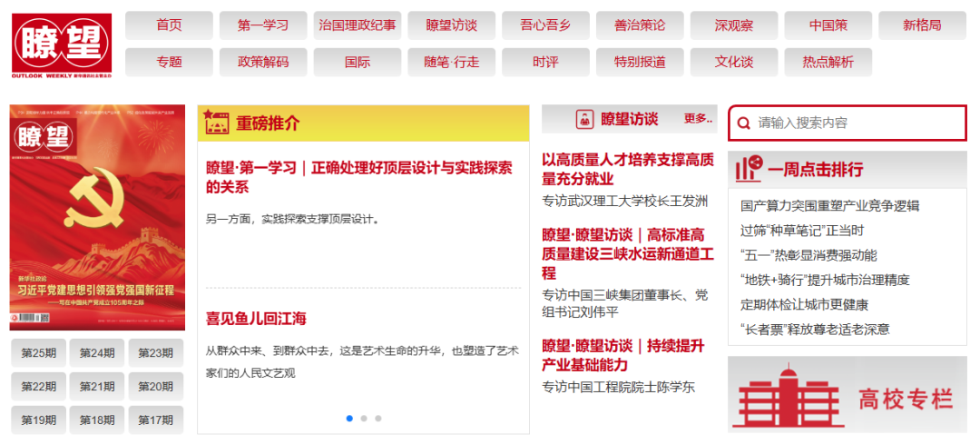980x444 pixels.
Task: Select issue 第24期
Action: pos(97,352)
